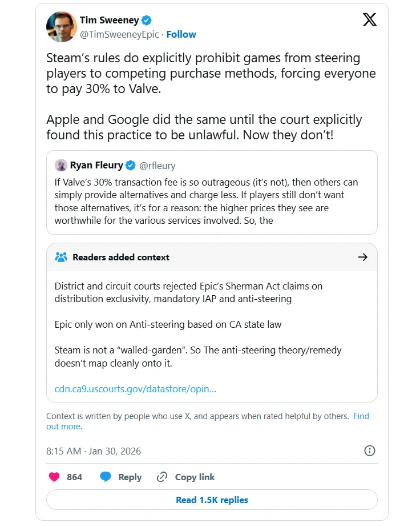The width and height of the screenshot is (420, 527).
Task: Click Ryan Fleury's verified badge
Action: pos(130,166)
